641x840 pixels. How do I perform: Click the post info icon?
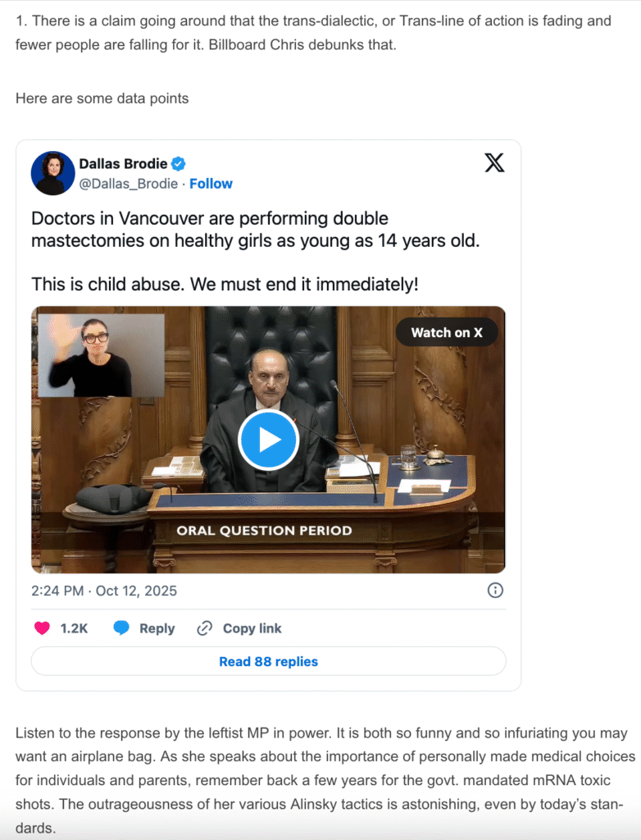495,590
